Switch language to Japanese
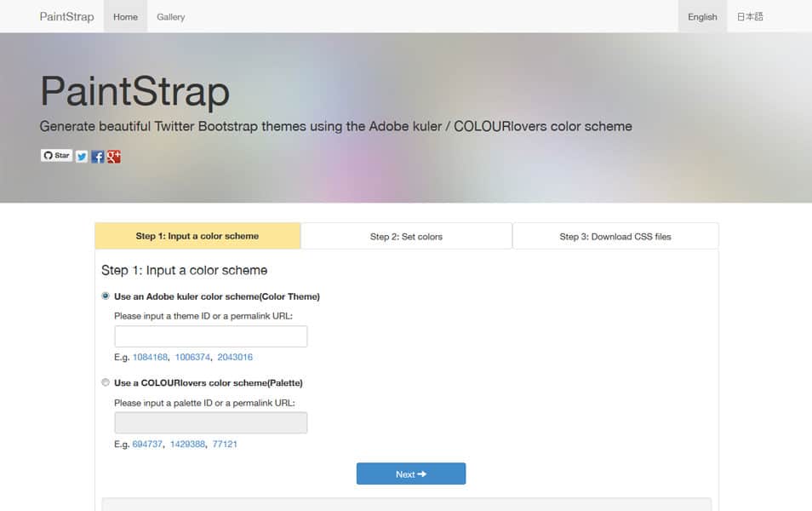The image size is (812, 511). 750,17
